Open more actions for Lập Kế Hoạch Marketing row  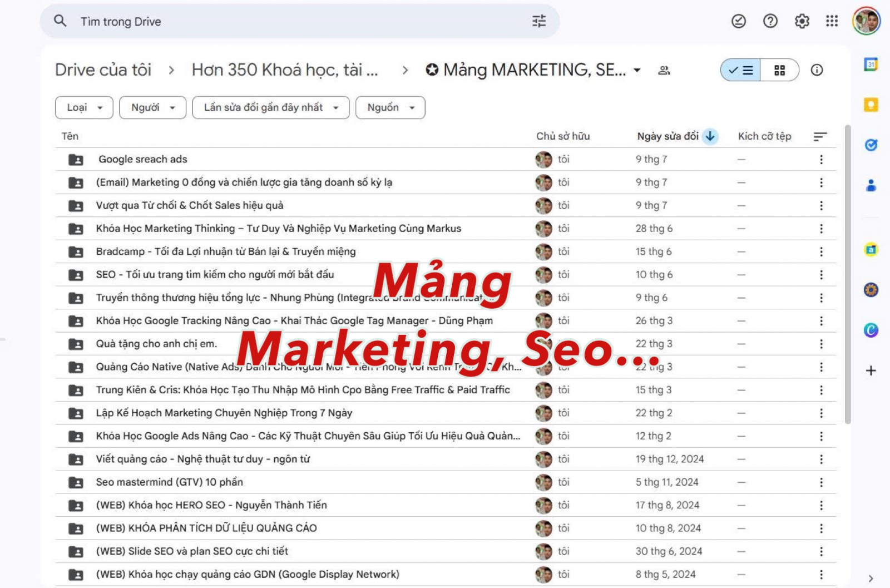click(x=821, y=413)
